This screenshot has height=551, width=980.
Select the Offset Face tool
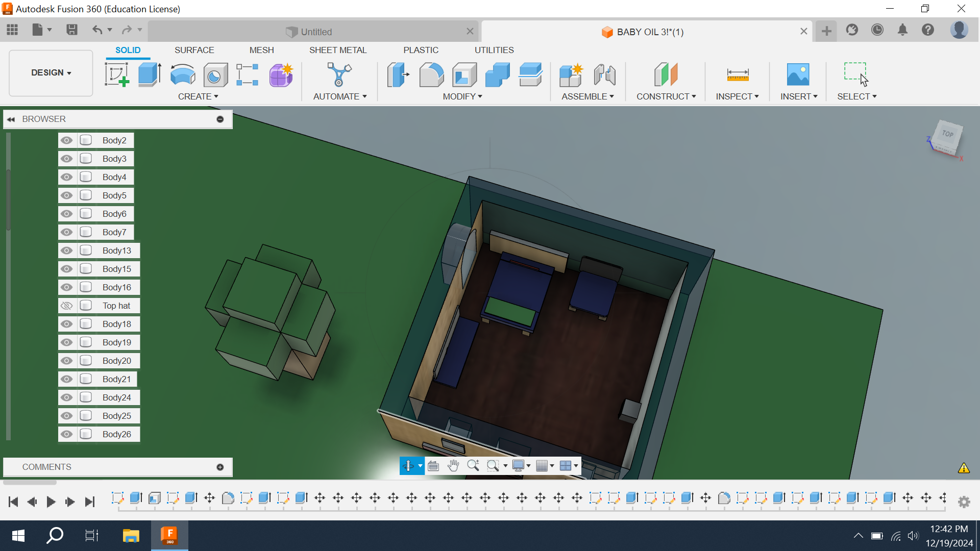coord(530,74)
